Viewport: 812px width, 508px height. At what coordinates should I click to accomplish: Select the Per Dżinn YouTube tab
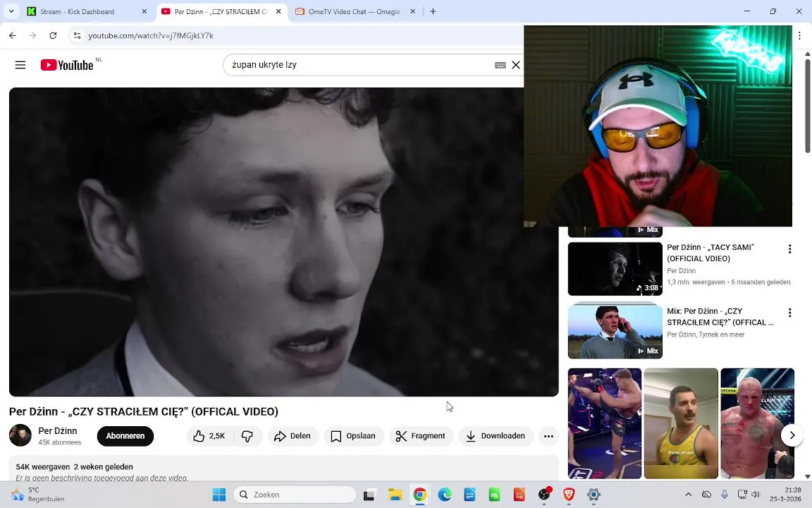[x=221, y=11]
